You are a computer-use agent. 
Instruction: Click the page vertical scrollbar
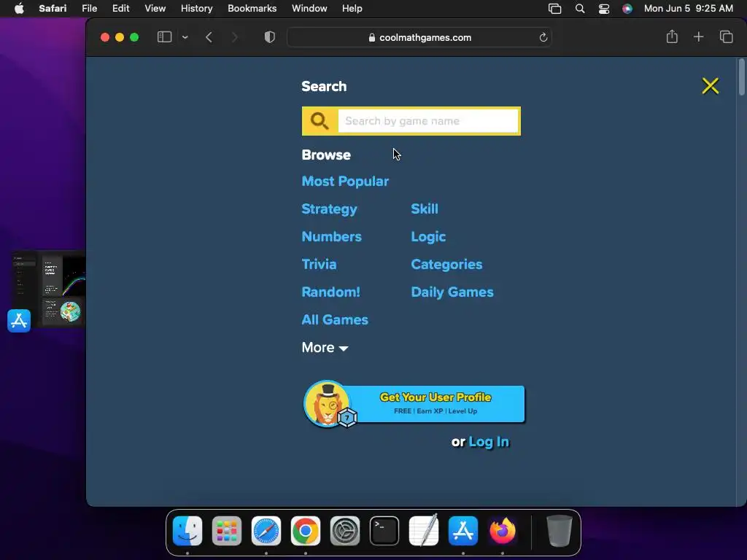[741, 77]
